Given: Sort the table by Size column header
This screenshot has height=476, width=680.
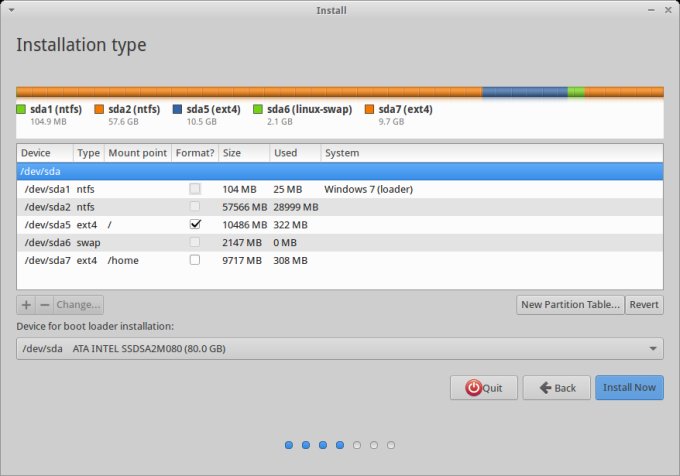Looking at the screenshot, I should [x=243, y=153].
